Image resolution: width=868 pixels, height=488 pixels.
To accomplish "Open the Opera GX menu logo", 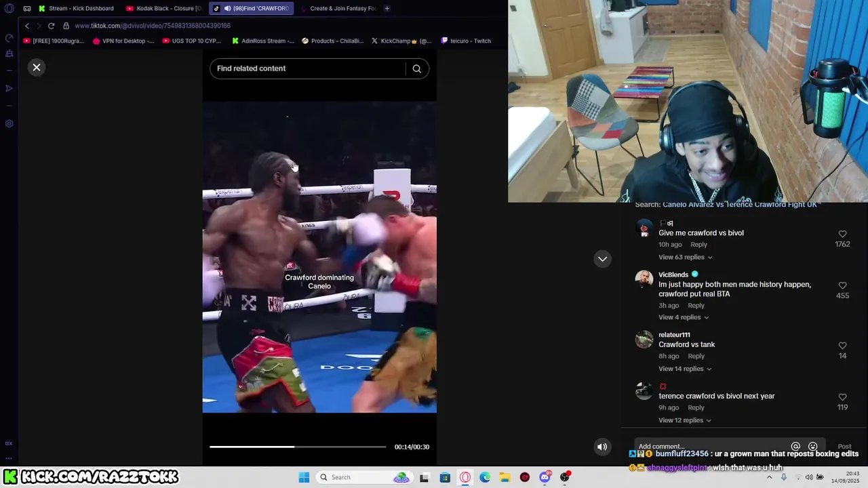I will (x=9, y=8).
